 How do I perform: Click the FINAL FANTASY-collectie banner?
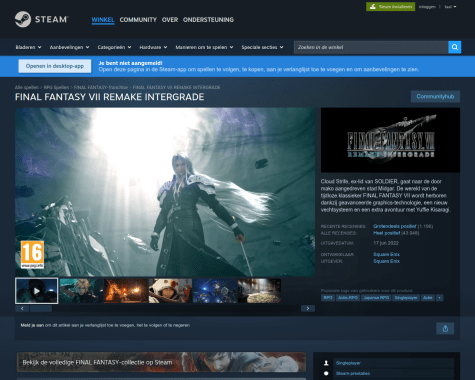pos(161,362)
